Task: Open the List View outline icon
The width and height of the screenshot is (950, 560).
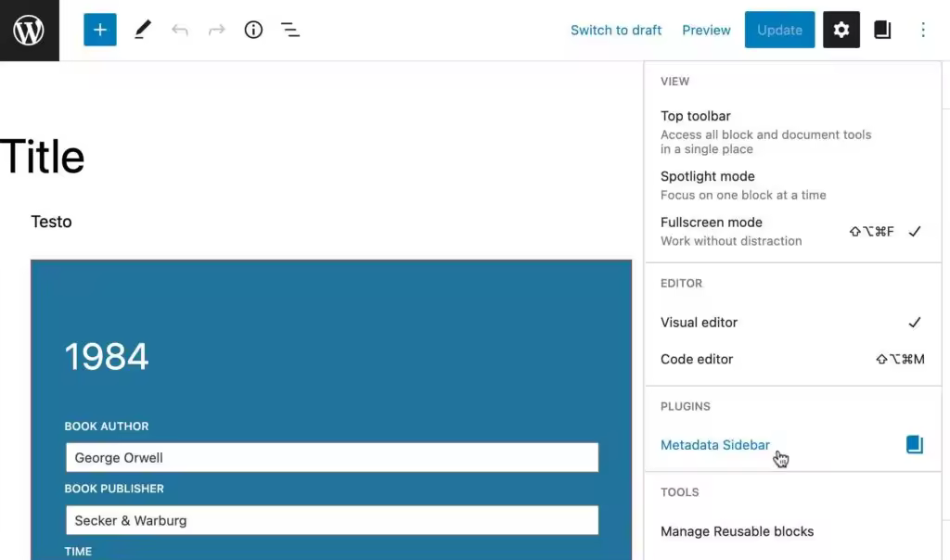Action: click(x=290, y=30)
